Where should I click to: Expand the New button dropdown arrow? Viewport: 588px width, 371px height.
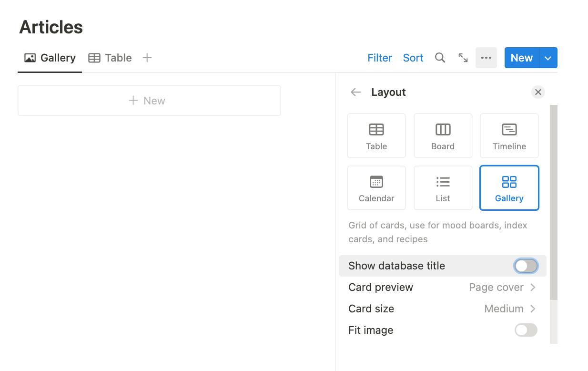click(548, 58)
